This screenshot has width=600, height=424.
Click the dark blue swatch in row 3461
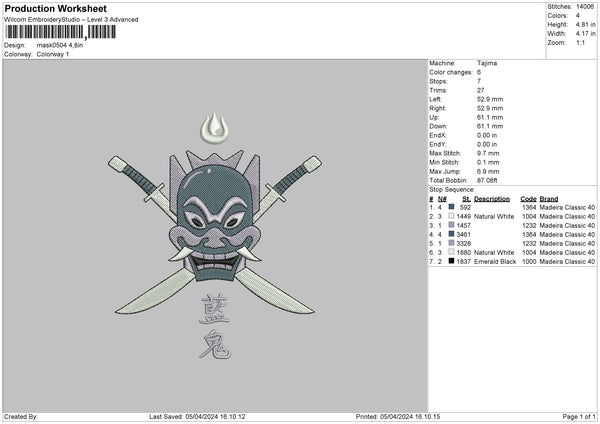pyautogui.click(x=452, y=234)
